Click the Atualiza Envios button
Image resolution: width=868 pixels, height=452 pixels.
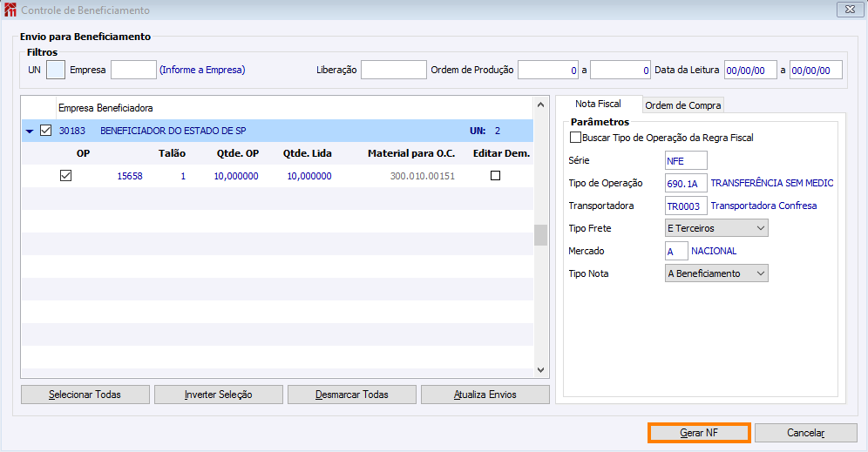pos(485,395)
